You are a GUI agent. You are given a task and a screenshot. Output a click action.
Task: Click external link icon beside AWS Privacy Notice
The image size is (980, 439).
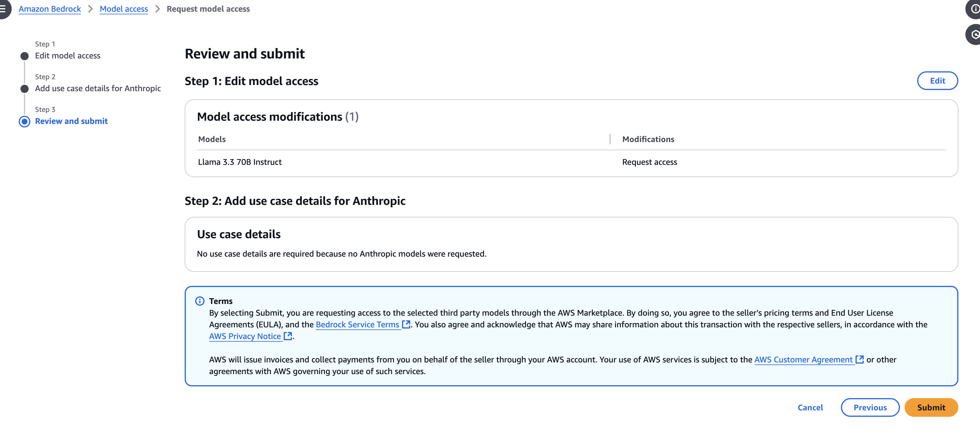click(288, 336)
